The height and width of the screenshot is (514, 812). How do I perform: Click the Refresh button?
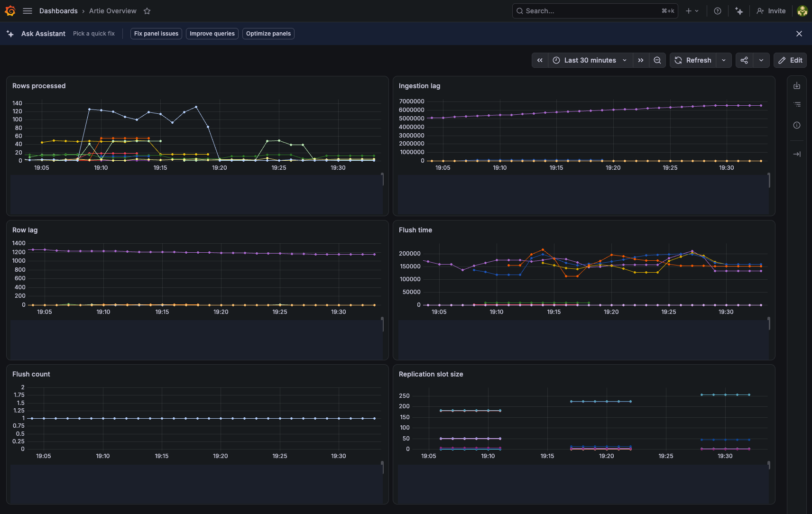(693, 60)
